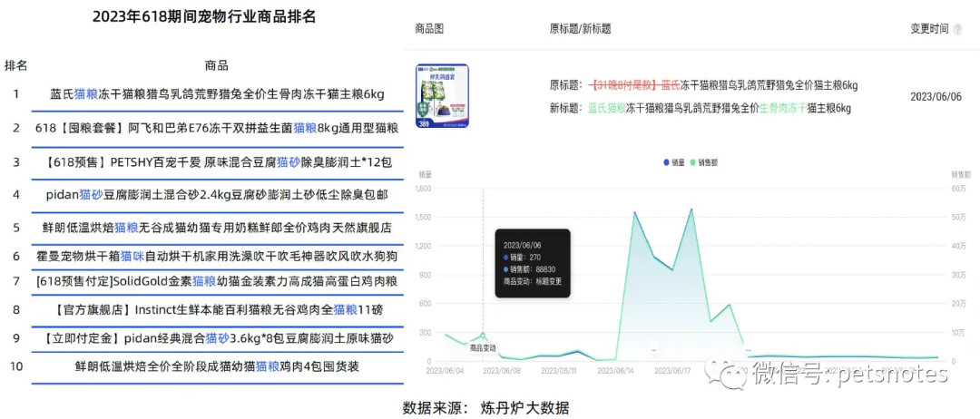Click rank 8 product Instinct生鲜本能百利
The width and height of the screenshot is (980, 419).
217,309
